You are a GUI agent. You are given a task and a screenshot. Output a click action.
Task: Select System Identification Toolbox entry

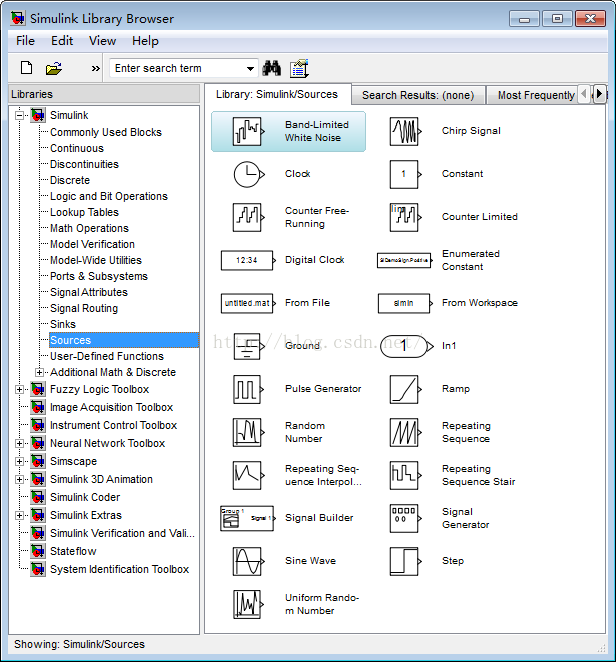(119, 569)
